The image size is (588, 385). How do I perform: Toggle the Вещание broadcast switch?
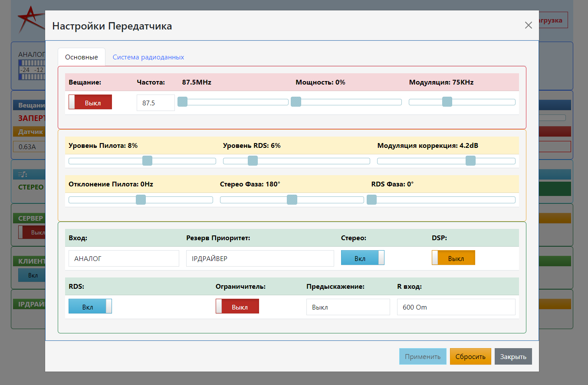(x=90, y=102)
